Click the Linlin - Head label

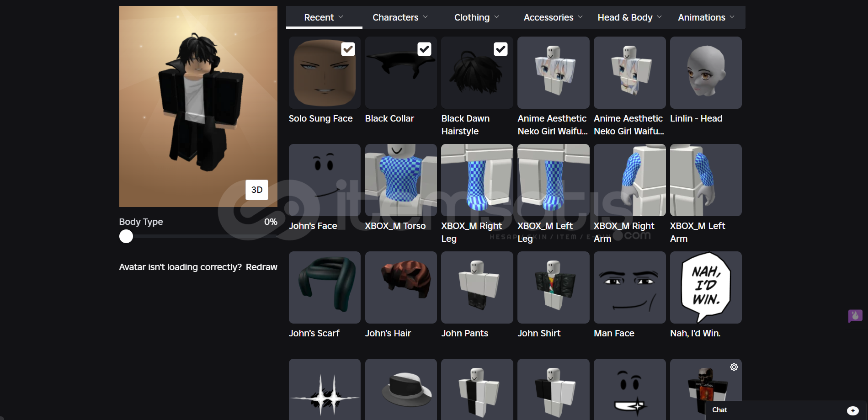click(x=696, y=118)
